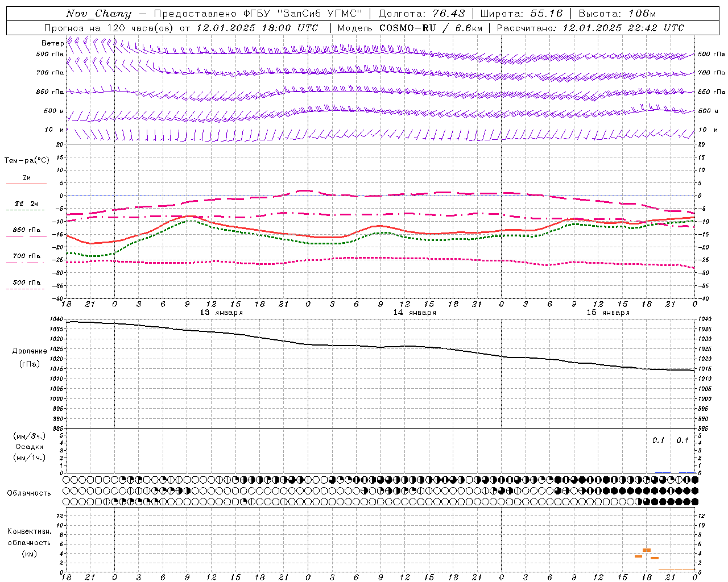Click the 'Высота: 106м' header value
The width and height of the screenshot is (728, 582).
[617, 14]
